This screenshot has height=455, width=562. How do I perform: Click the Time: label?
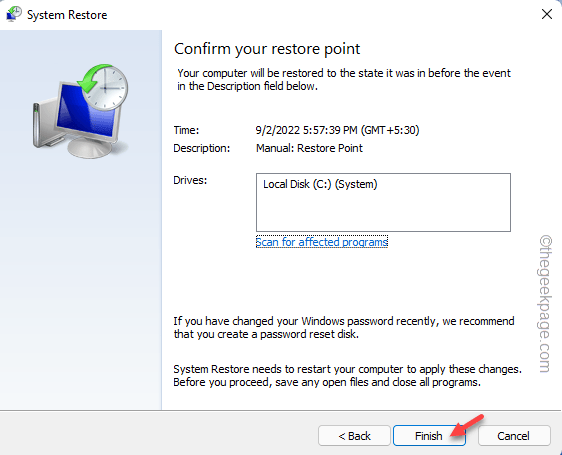[186, 130]
